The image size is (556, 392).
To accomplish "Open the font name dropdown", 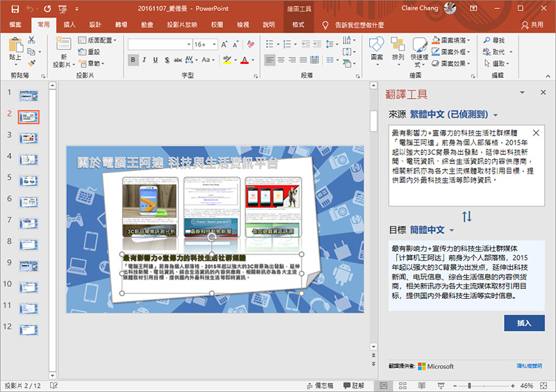I will point(188,44).
